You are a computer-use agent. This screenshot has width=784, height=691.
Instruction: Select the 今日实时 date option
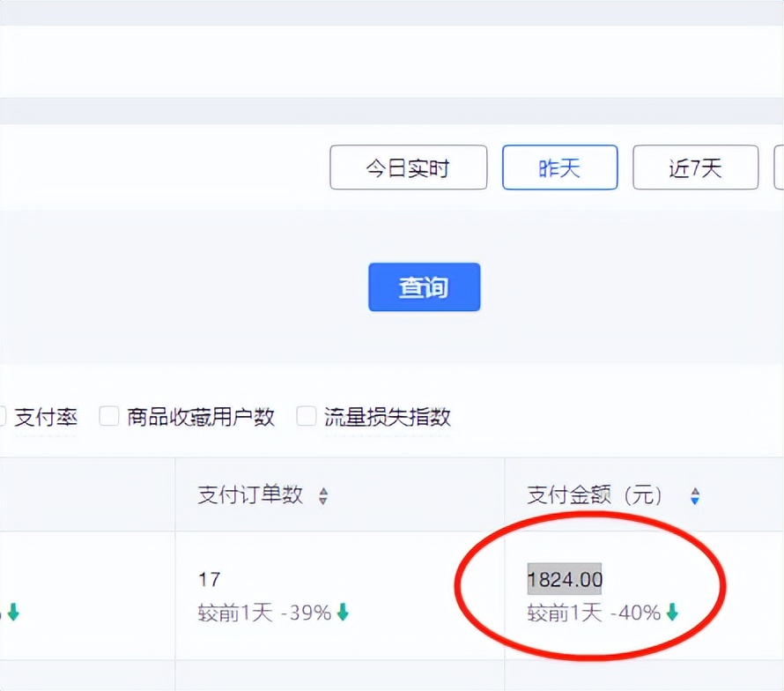click(408, 167)
